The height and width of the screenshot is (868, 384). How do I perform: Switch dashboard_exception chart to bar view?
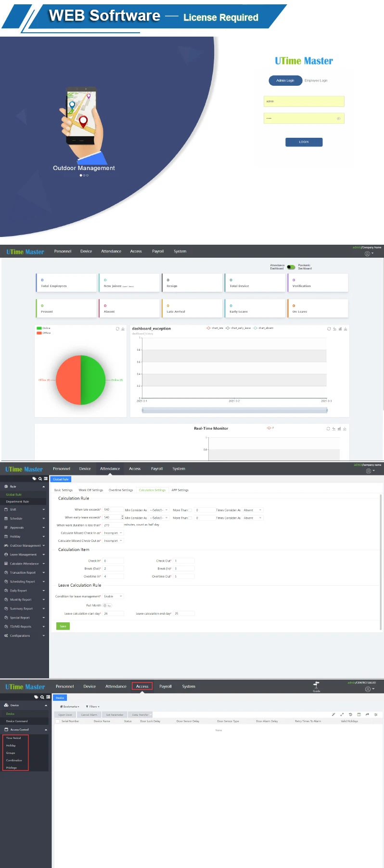point(340,329)
